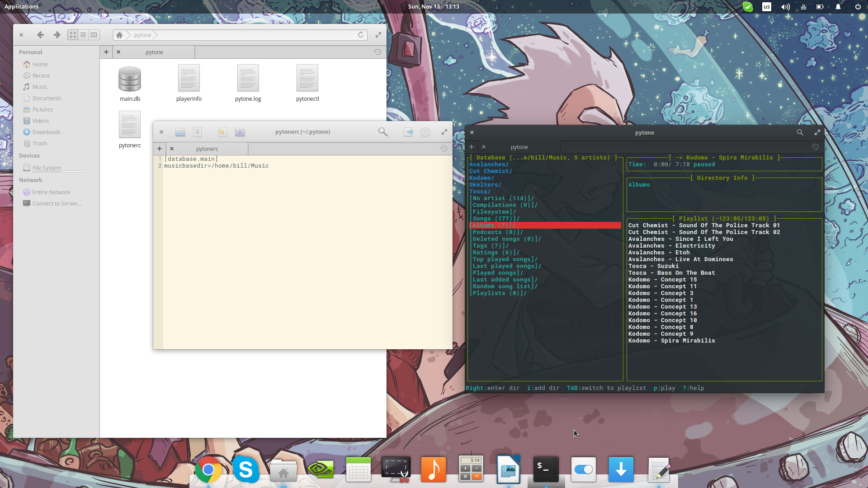Open Music folder in sidebar
868x488 pixels.
pos(40,87)
